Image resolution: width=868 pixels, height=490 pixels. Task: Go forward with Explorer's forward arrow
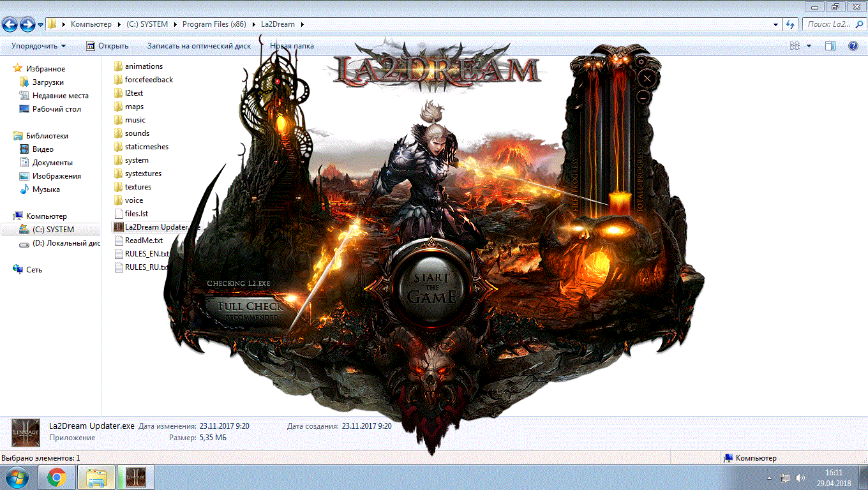coord(27,24)
